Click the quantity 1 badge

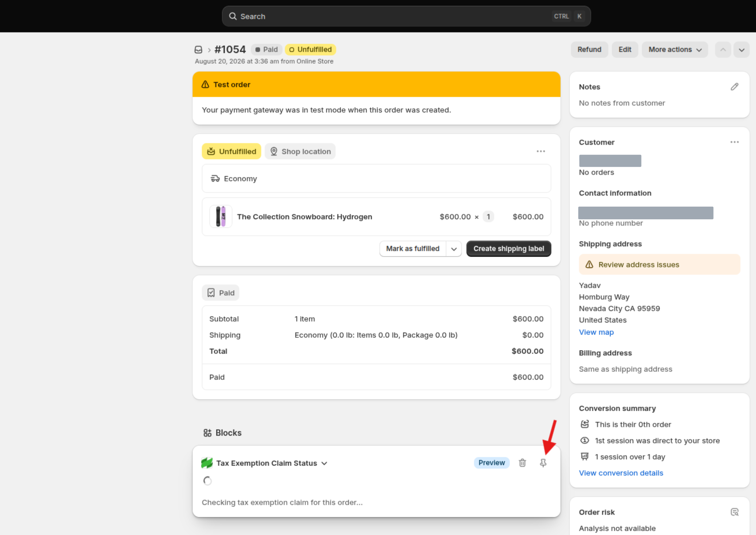488,217
